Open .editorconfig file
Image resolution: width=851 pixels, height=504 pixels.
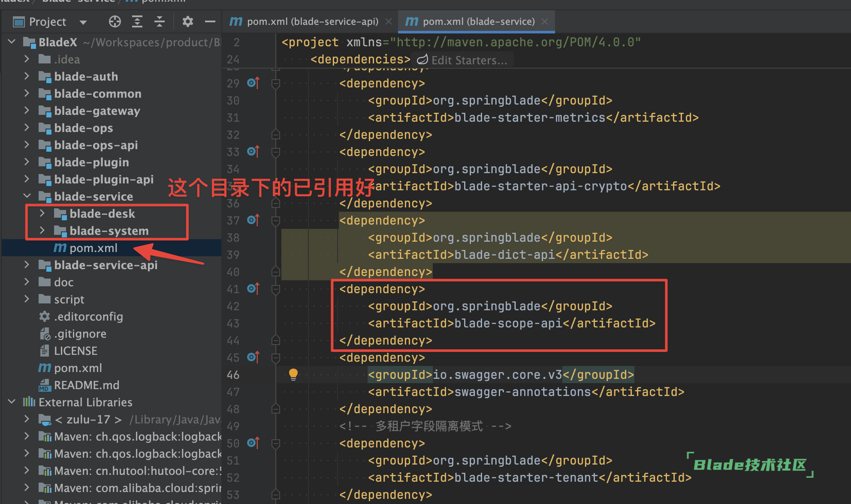88,316
